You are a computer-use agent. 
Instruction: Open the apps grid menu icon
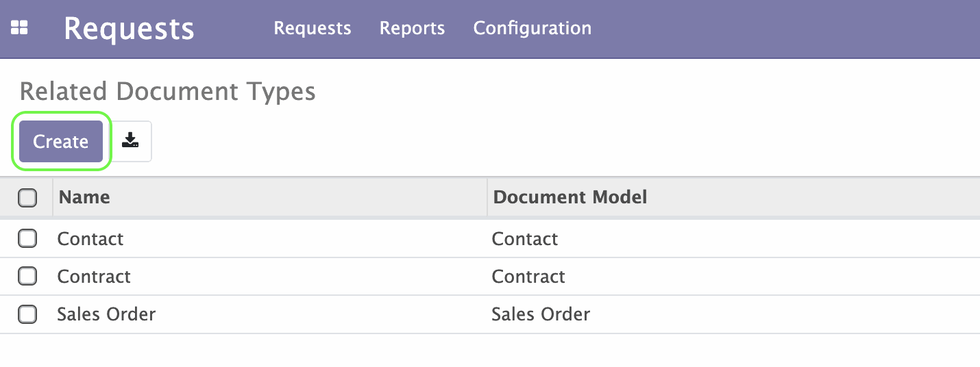(x=19, y=28)
